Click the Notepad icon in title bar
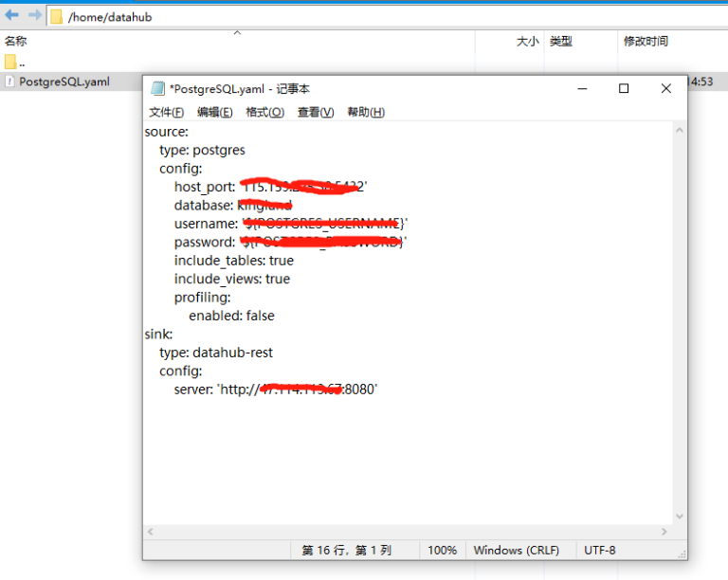The height and width of the screenshot is (580, 728). tap(157, 88)
